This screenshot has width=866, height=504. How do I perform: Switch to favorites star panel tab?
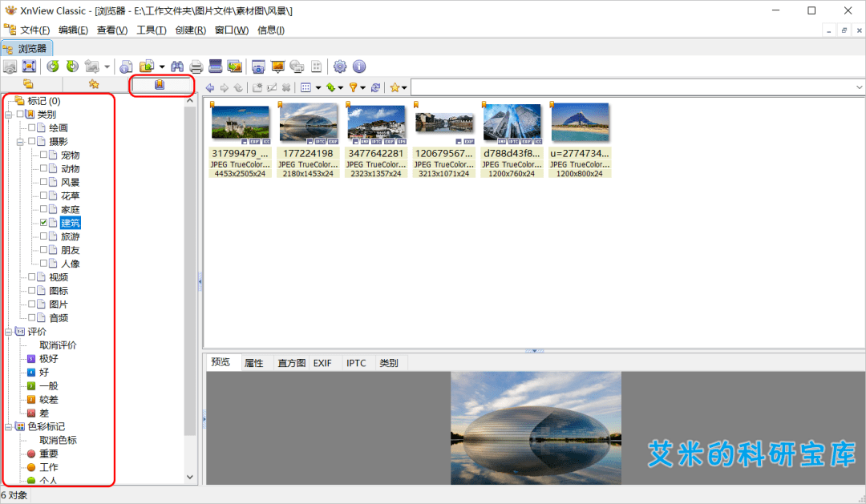(94, 84)
